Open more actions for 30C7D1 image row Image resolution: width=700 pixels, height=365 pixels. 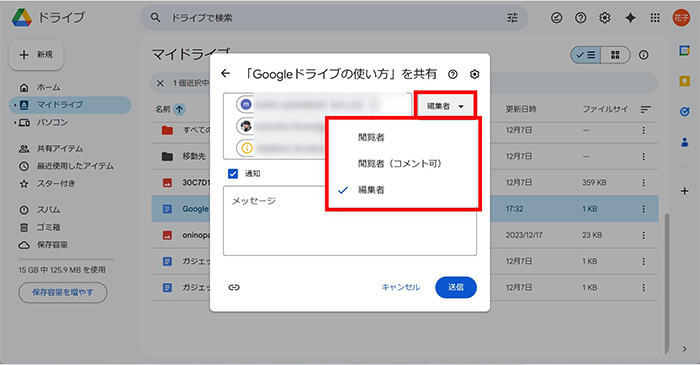(643, 182)
